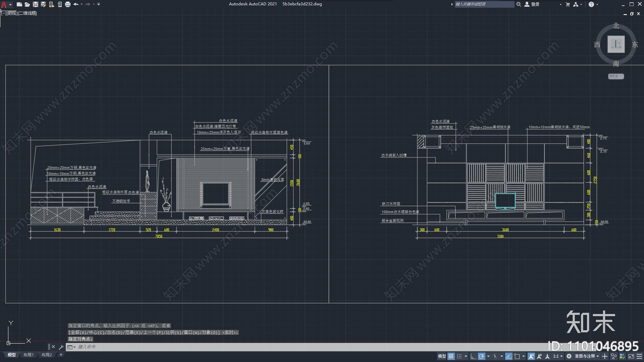
Task: Switch to the 布局2 layout tab
Action: point(47,355)
